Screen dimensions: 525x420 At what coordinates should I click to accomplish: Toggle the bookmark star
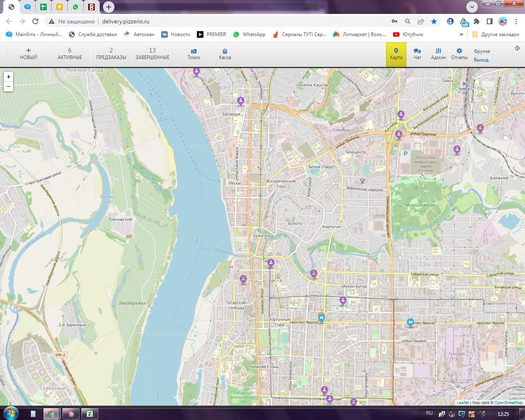coord(434,21)
